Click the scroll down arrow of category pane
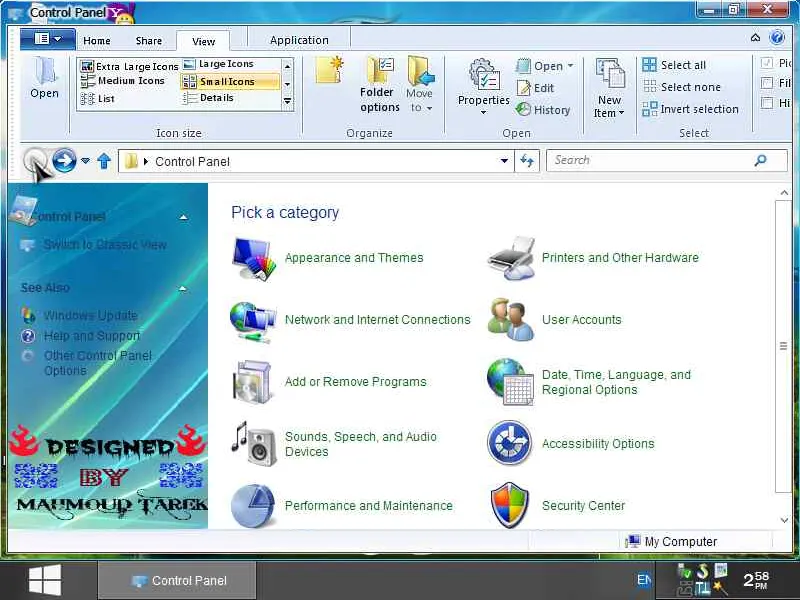 tap(784, 520)
